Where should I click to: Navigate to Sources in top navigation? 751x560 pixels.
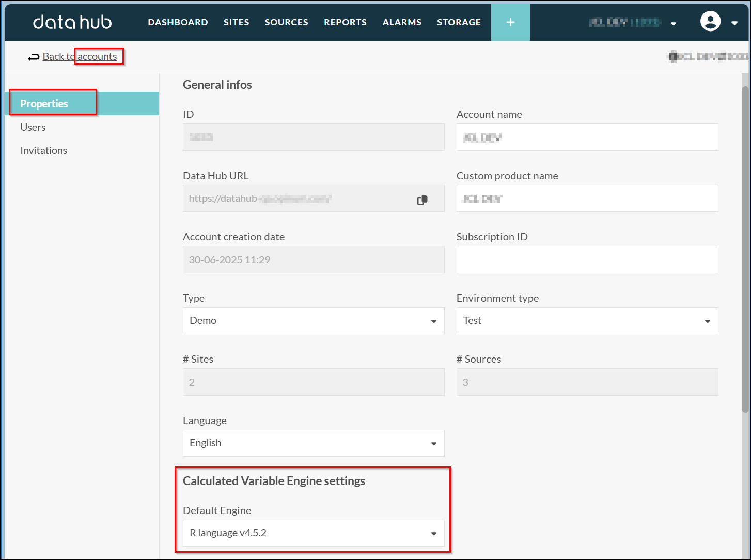pyautogui.click(x=286, y=22)
